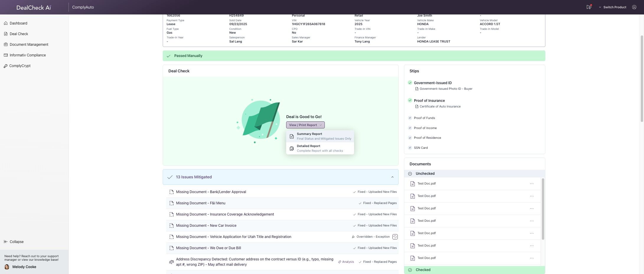Screen dimensions: 644x274
Task: Click the page vertical scrollbar
Action: [x=642, y=78]
